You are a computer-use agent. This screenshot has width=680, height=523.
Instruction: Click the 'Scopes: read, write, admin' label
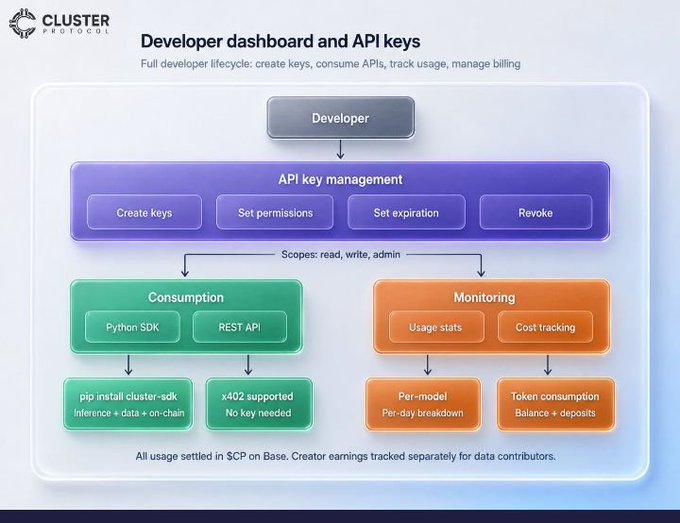click(341, 254)
